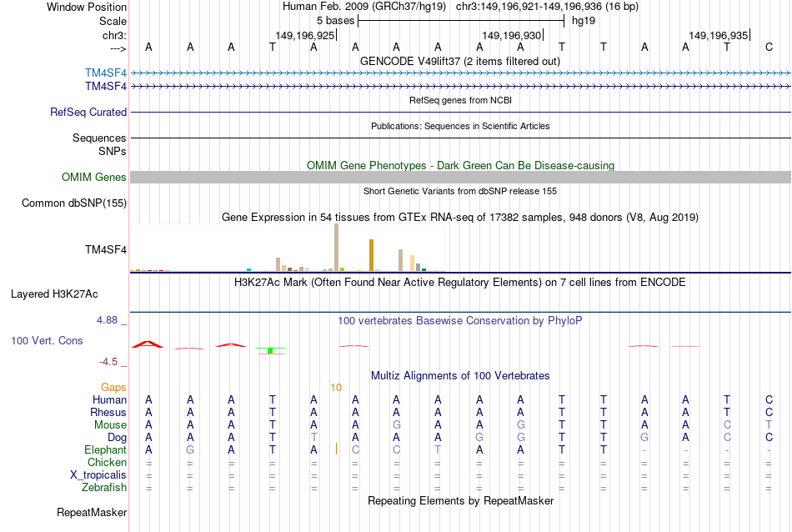This screenshot has width=792, height=532.
Task: Click the chr3: label on the left
Action: coord(114,35)
